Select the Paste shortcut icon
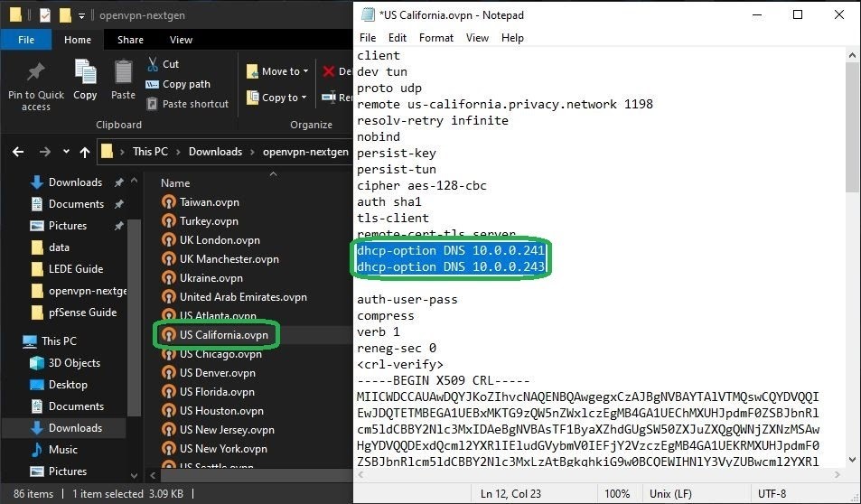This screenshot has width=861, height=504. [153, 104]
